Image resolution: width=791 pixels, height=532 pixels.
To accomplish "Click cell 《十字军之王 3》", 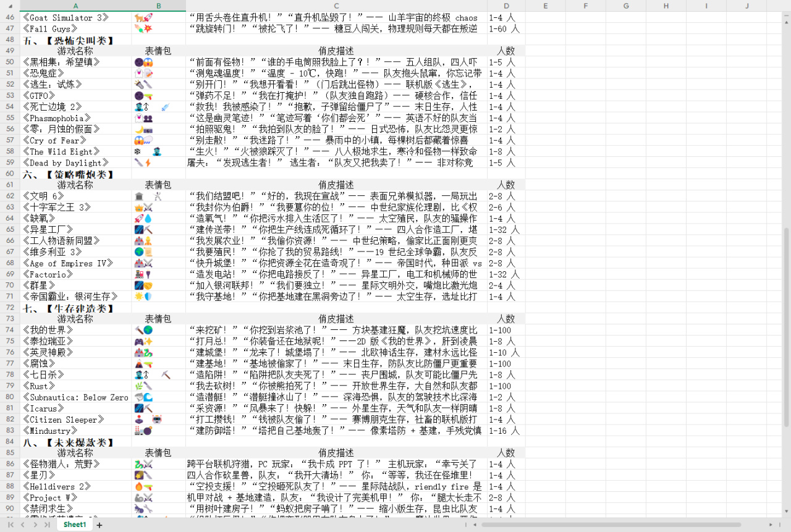I will [x=75, y=207].
